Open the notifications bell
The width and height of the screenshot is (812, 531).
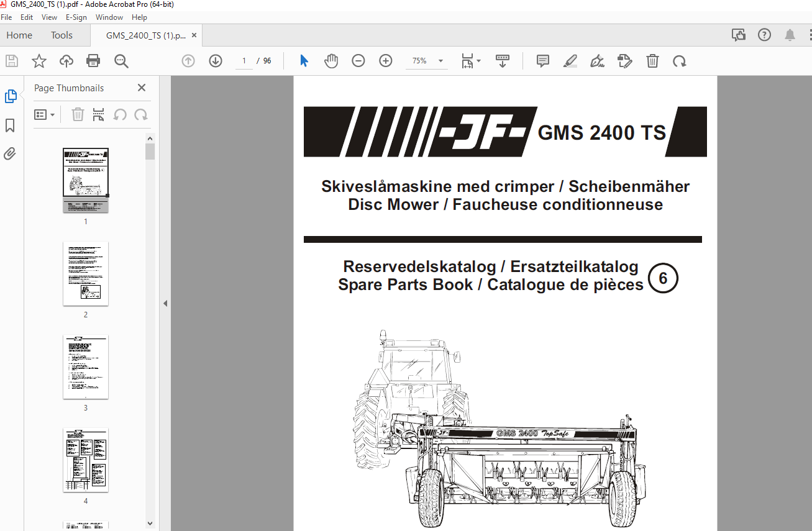pyautogui.click(x=790, y=35)
